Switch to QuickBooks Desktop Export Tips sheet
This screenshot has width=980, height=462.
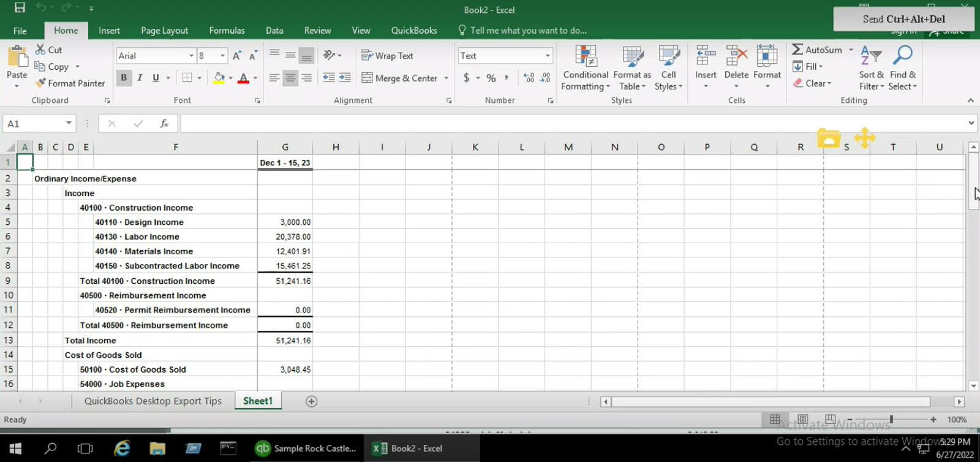pyautogui.click(x=153, y=401)
